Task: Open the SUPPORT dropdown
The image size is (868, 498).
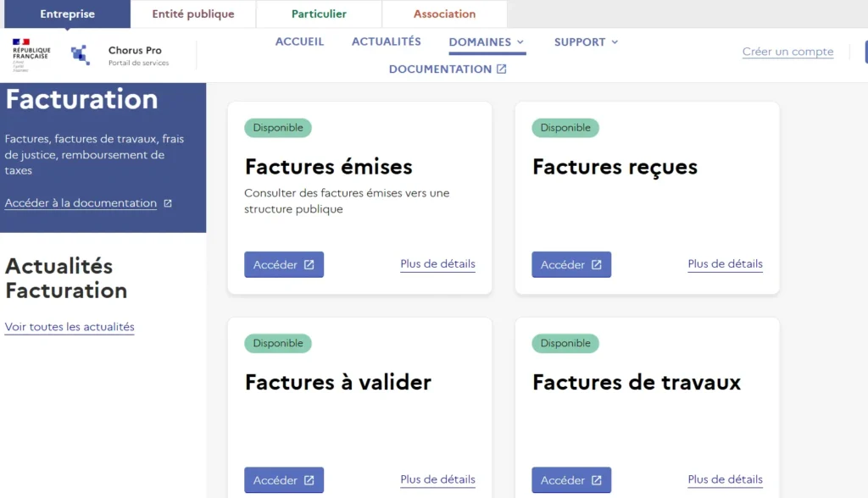Action: click(586, 41)
